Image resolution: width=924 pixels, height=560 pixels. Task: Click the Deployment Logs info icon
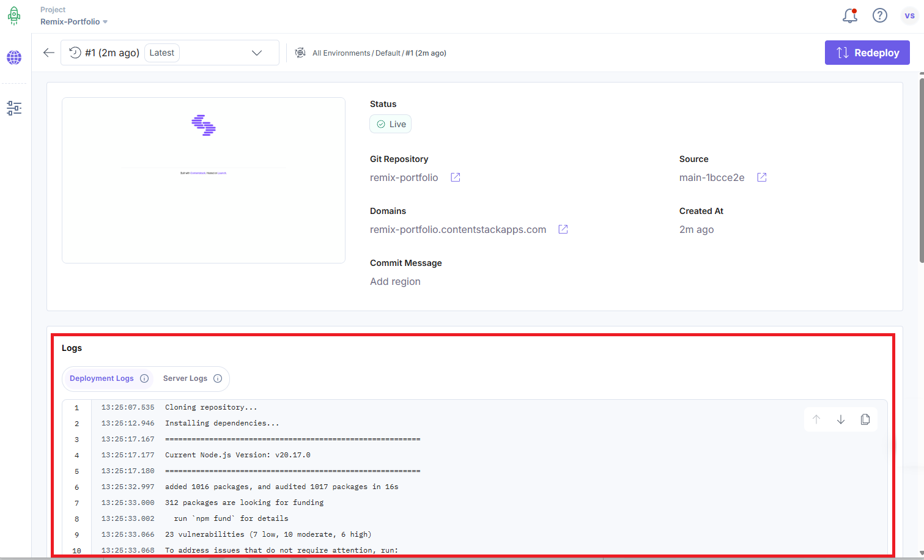point(144,378)
